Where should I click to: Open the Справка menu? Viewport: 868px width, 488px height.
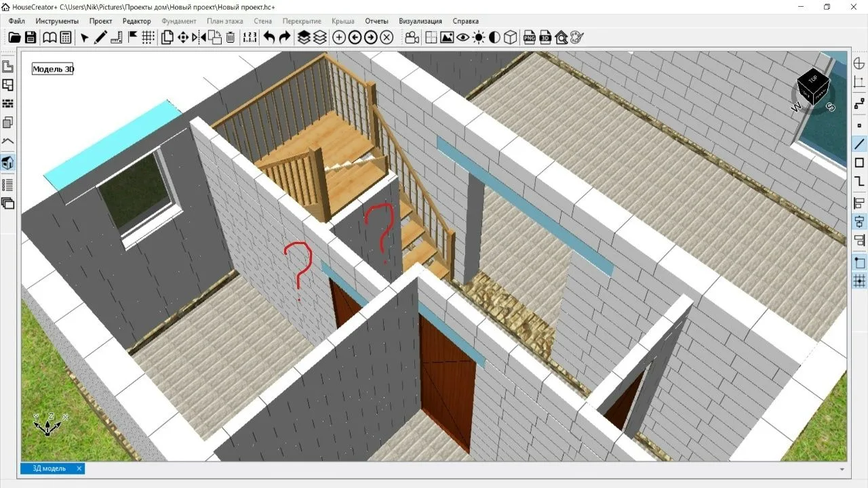pos(465,21)
